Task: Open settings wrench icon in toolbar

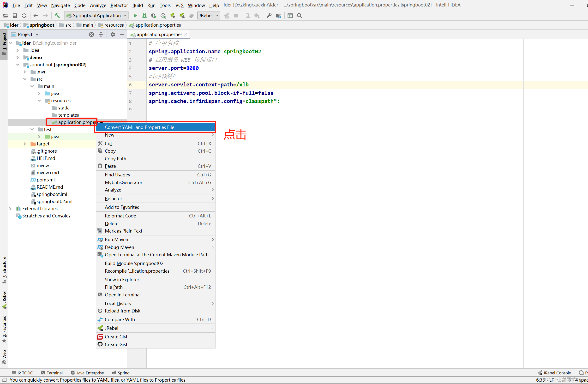Action: [x=269, y=16]
